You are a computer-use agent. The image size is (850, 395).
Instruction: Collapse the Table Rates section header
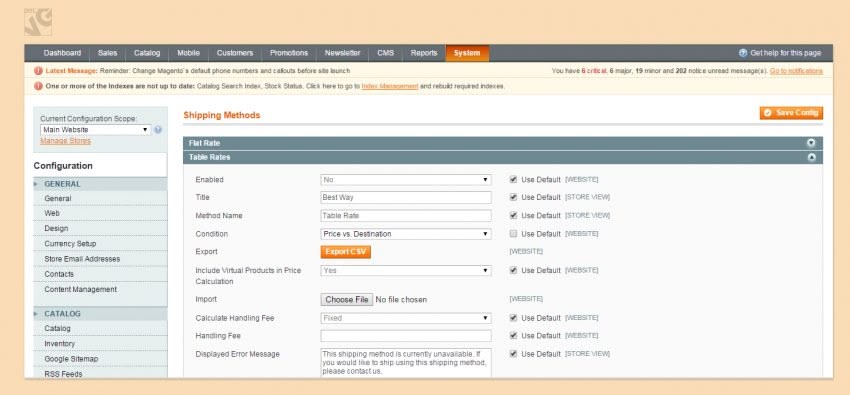point(503,158)
